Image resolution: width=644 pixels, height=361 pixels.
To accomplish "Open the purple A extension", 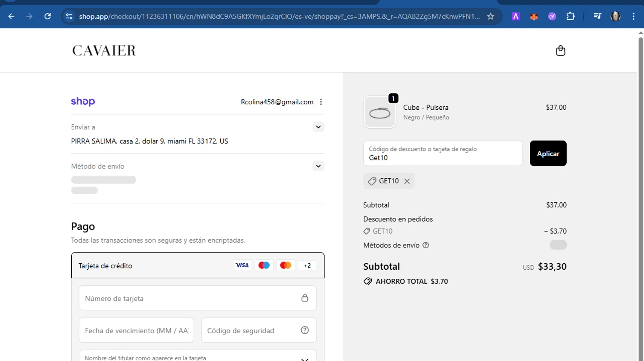I will pyautogui.click(x=516, y=16).
